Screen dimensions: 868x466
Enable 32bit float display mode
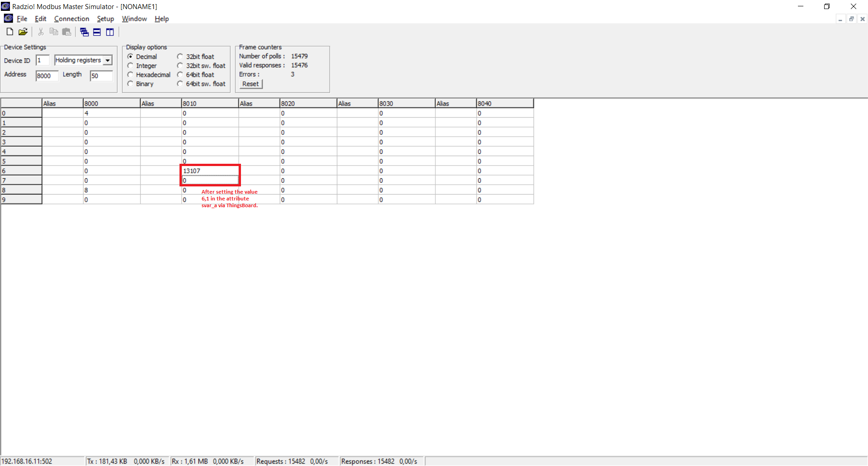[x=180, y=56]
